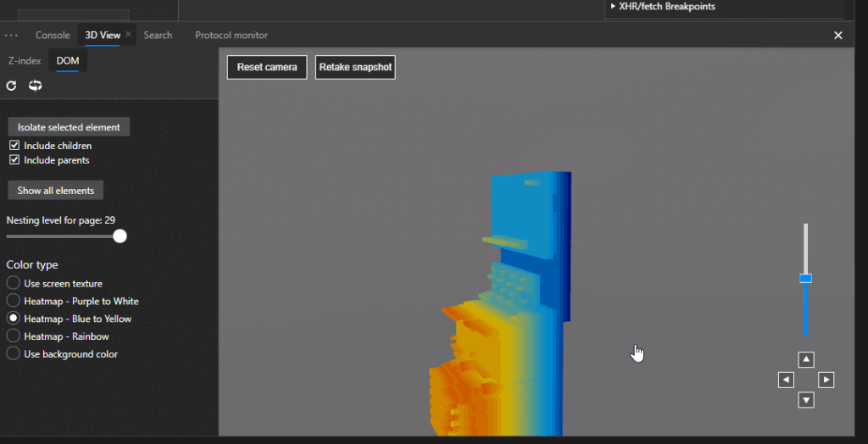Viewport: 868px width, 444px height.
Task: Click the refresh icon under DOM tab
Action: [12, 86]
